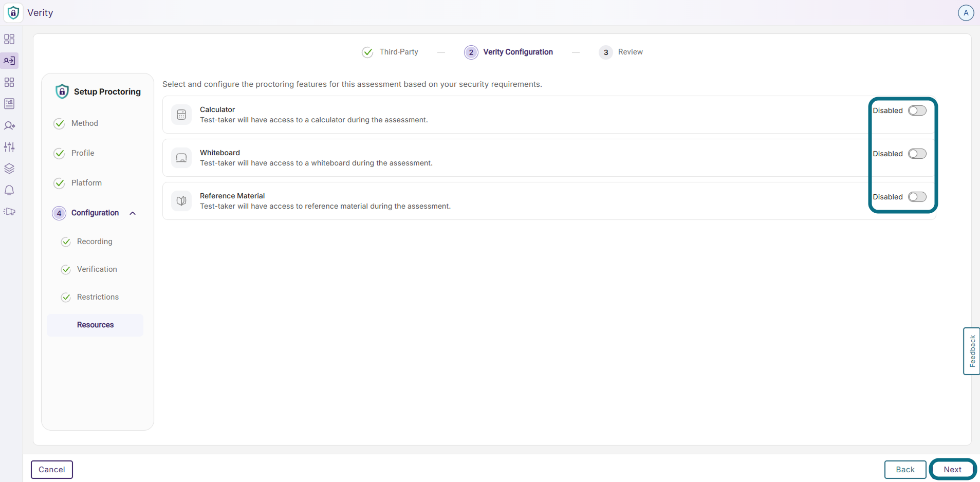Select the Verity Configuration step
This screenshot has width=980, height=482.
[508, 52]
